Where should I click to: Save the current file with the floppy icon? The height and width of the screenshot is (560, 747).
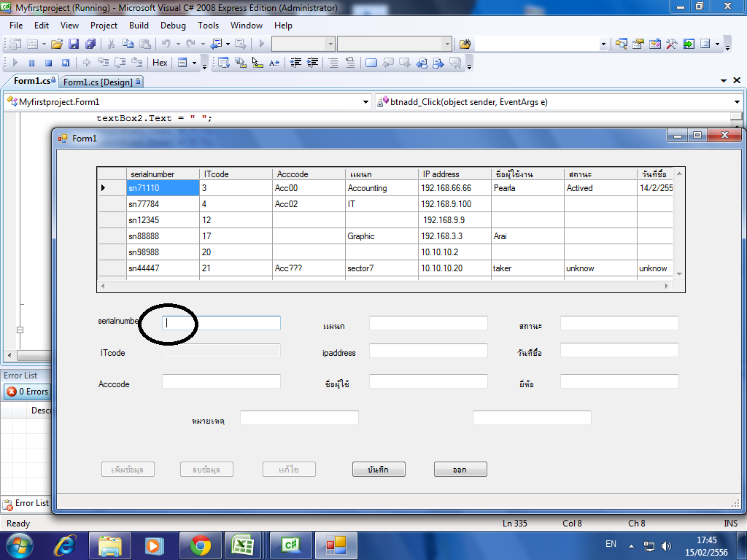tap(74, 44)
